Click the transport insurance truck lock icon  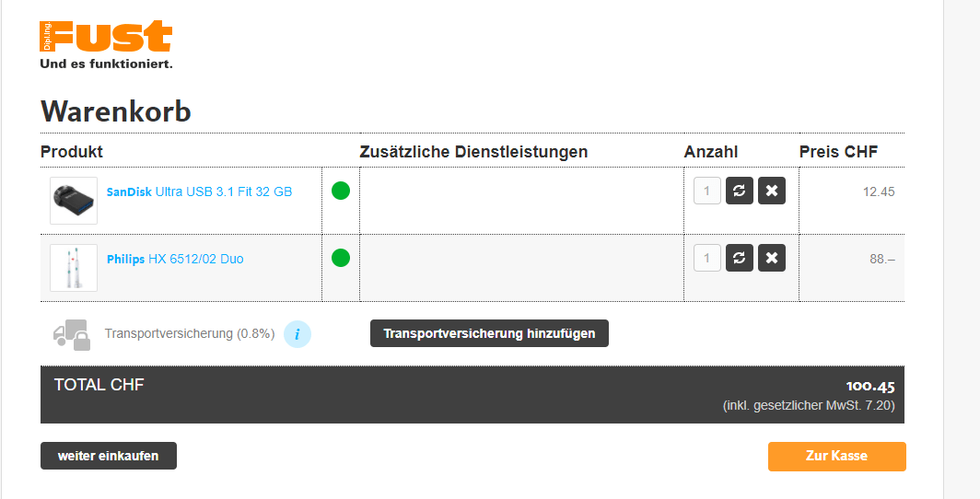pos(72,334)
